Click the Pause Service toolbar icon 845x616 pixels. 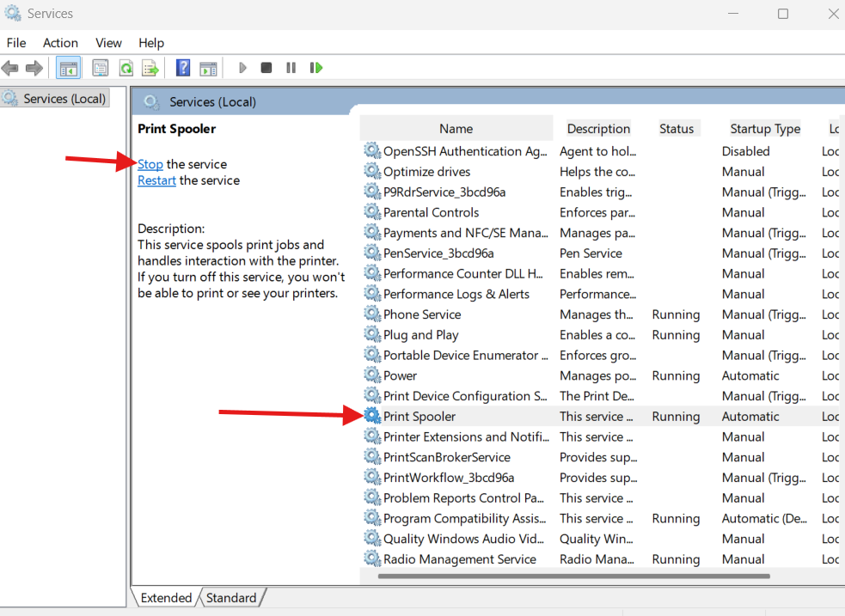pos(291,68)
